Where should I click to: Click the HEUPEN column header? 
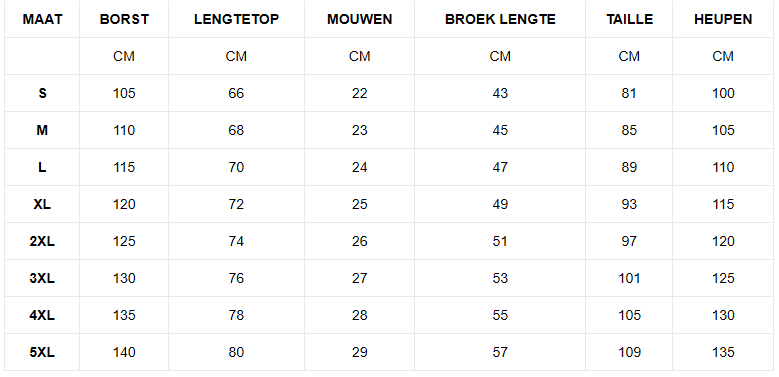pyautogui.click(x=723, y=19)
